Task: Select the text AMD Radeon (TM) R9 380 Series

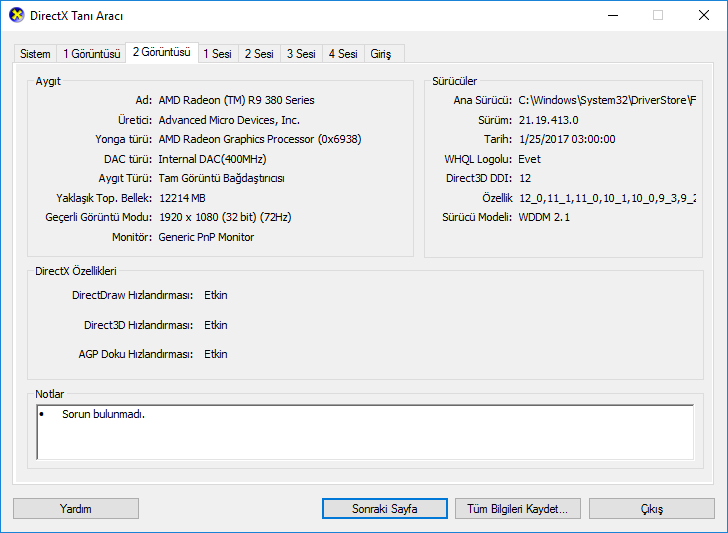Action: pos(236,100)
